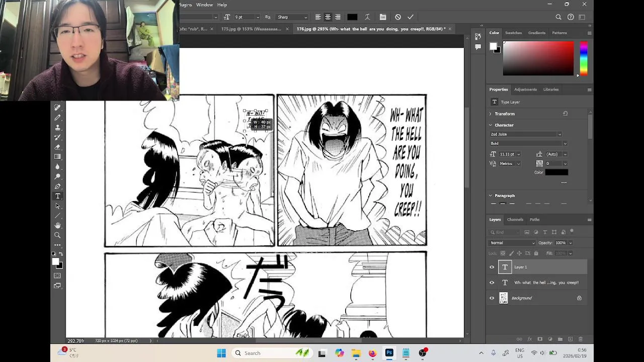Screen dimensions: 644x362
Task: Toggle Quick Mask mode icon
Action: click(57, 276)
